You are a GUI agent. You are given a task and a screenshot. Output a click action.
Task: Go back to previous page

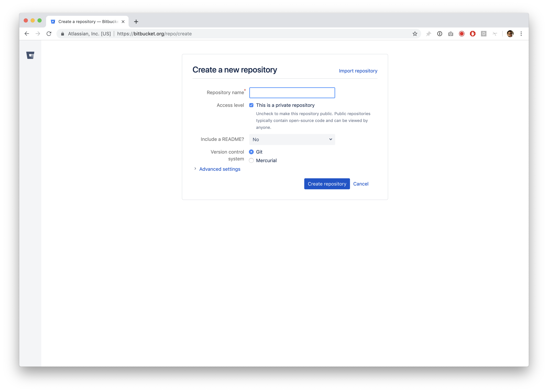click(x=27, y=34)
